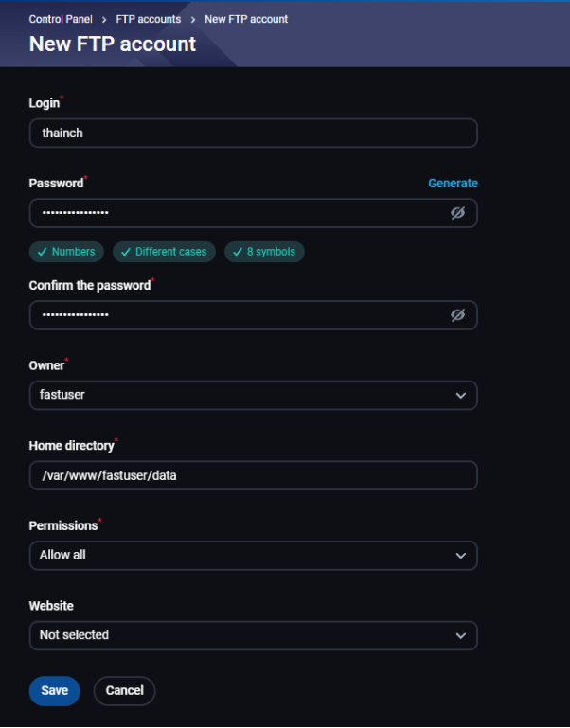Focus the Login input field

[x=253, y=133]
